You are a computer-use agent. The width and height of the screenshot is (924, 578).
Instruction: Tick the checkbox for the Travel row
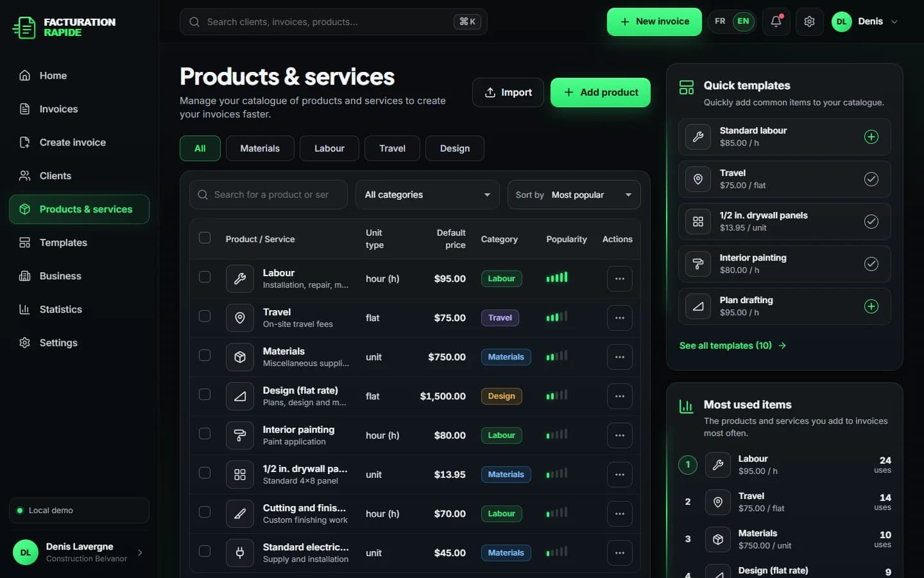pyautogui.click(x=205, y=316)
